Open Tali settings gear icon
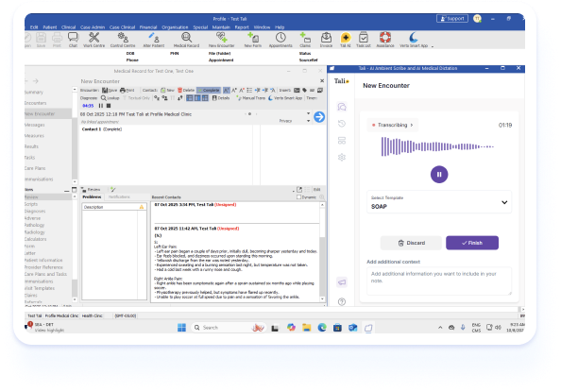The image size is (561, 392). point(342,157)
